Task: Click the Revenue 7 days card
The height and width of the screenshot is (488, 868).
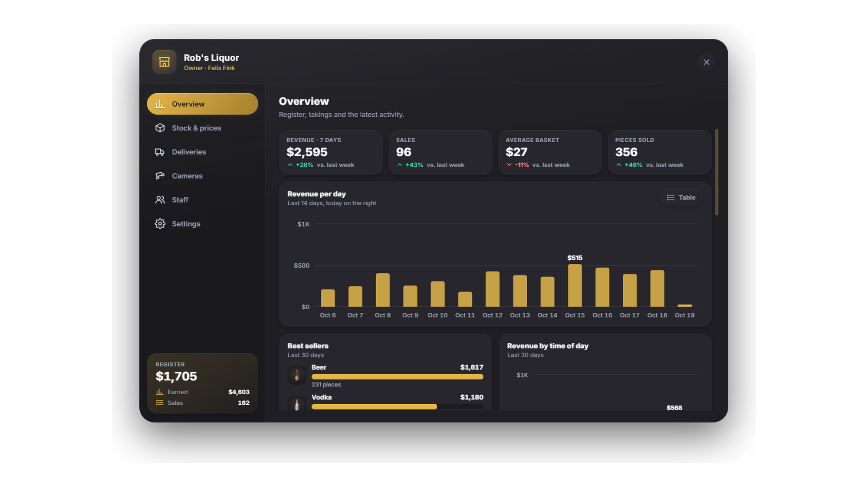Action: (331, 152)
